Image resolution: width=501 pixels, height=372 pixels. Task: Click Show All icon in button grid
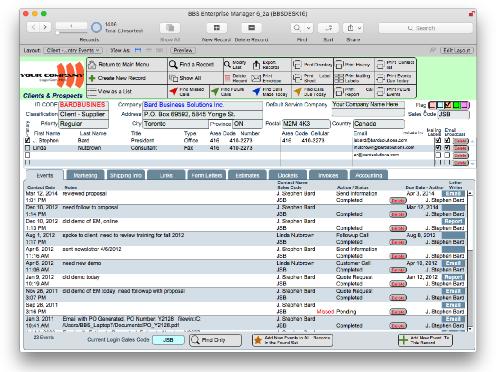pyautogui.click(x=173, y=78)
